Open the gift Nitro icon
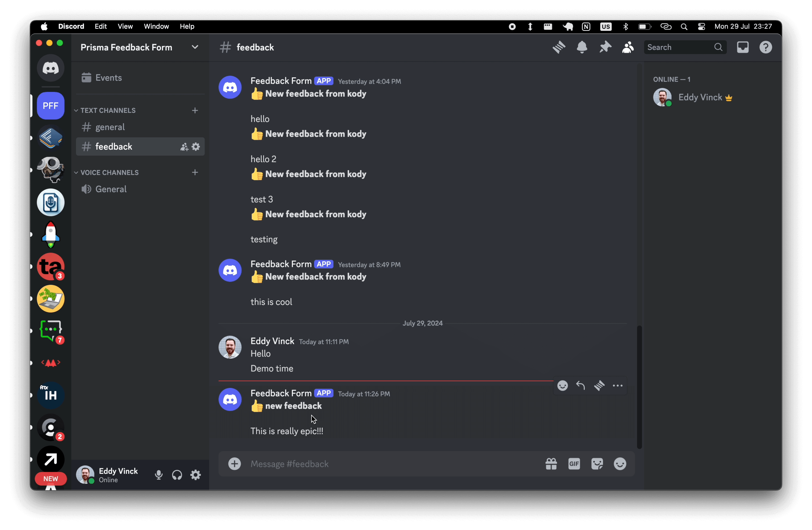This screenshot has width=812, height=530. tap(551, 464)
